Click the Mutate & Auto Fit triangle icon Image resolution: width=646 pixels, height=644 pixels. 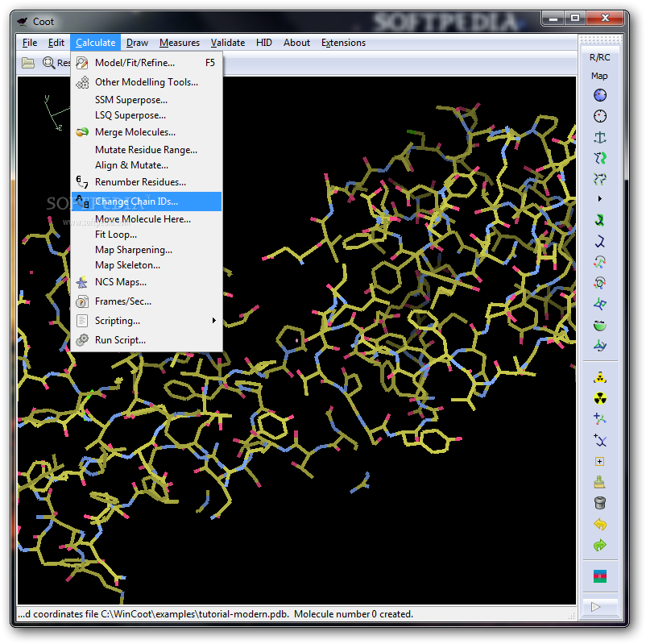(600, 378)
